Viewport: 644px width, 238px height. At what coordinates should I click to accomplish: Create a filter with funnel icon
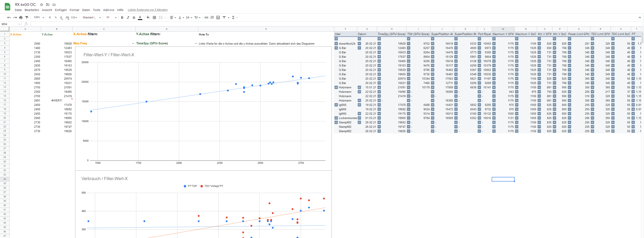[224, 18]
